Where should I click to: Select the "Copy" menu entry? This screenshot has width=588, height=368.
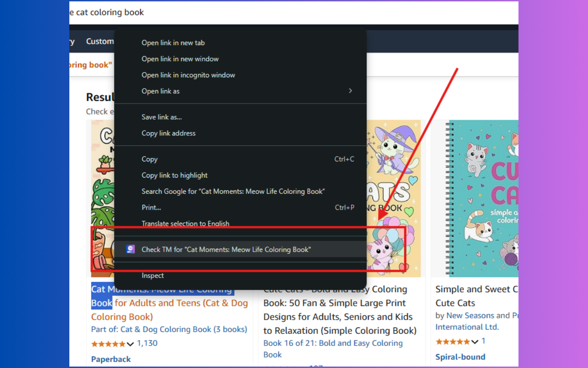click(x=240, y=159)
